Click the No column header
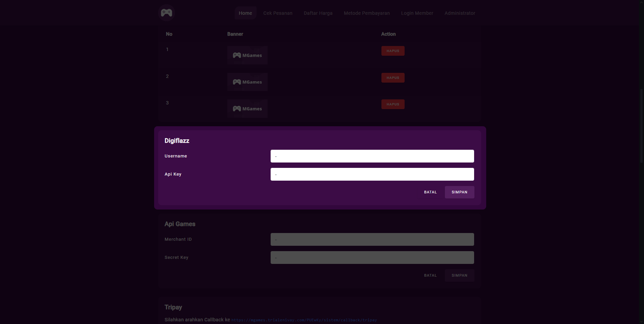 point(169,34)
